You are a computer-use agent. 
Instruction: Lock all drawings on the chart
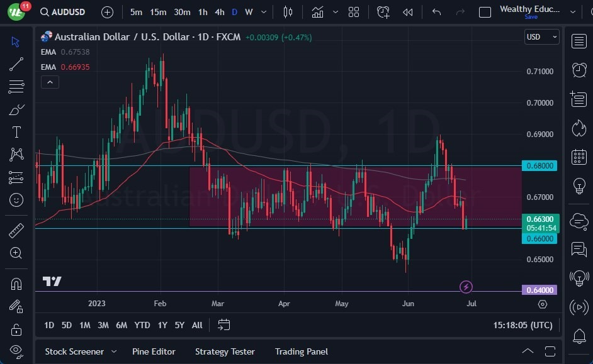16,329
